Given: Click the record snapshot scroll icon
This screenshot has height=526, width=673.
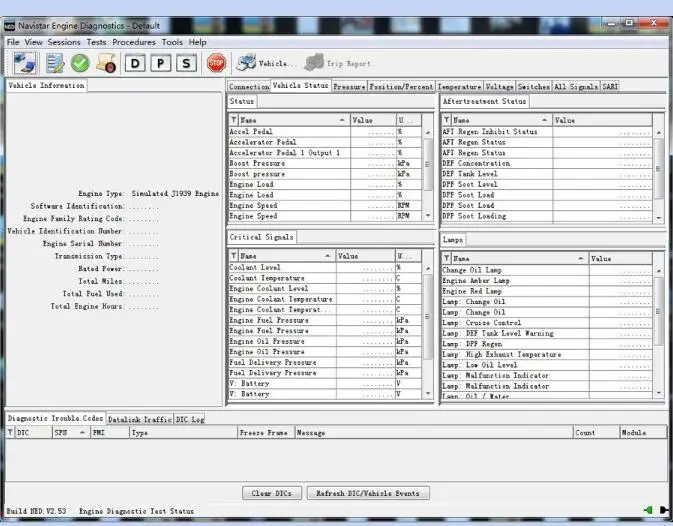Looking at the screenshot, I should pyautogui.click(x=106, y=63).
